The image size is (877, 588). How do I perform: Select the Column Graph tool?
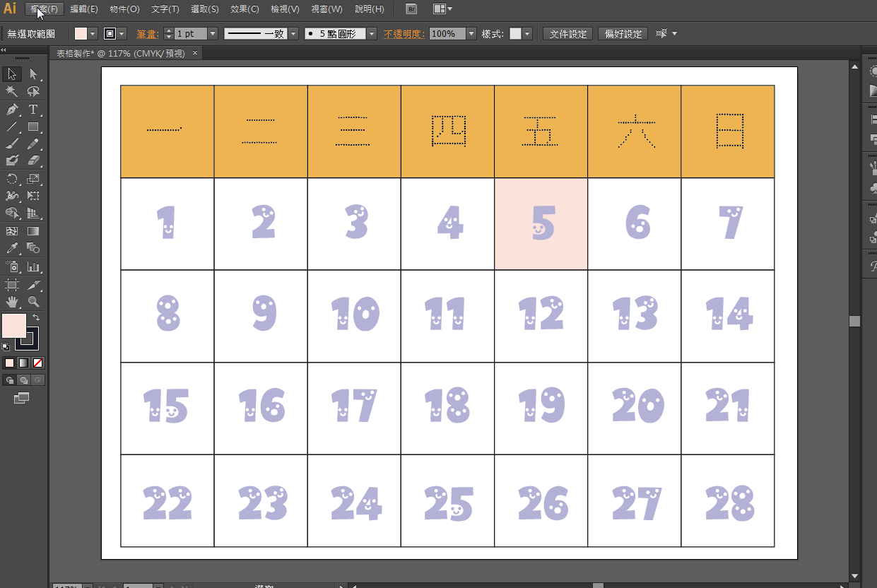point(33,267)
